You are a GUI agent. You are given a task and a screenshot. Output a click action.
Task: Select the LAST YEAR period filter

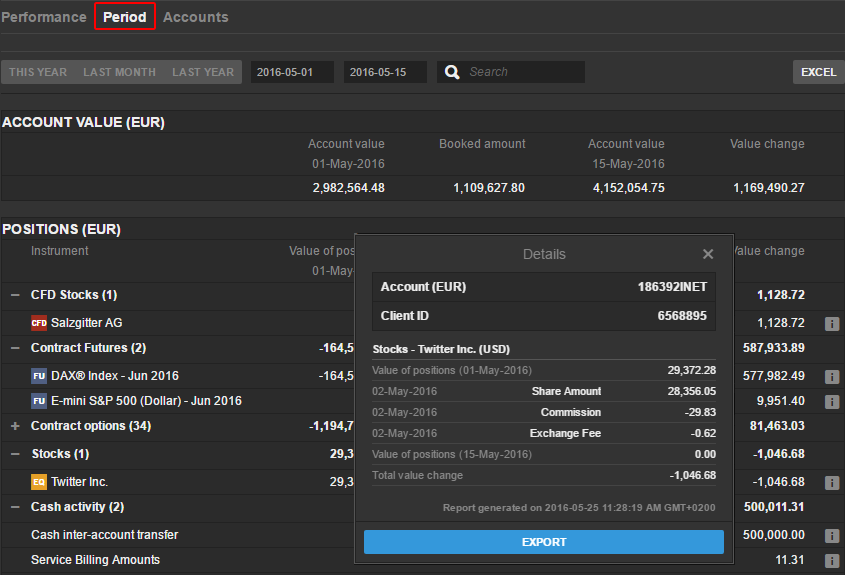[203, 72]
